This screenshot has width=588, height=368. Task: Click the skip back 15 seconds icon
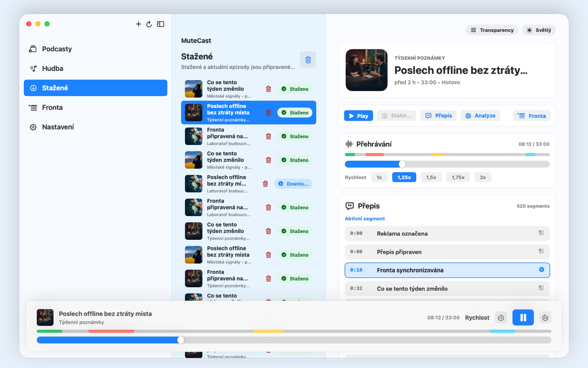pyautogui.click(x=501, y=317)
